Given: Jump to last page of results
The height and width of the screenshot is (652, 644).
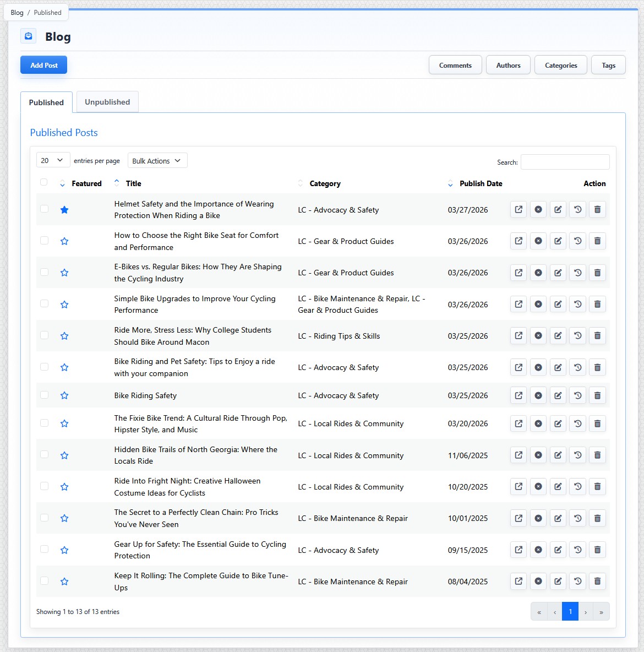Looking at the screenshot, I should 601,611.
